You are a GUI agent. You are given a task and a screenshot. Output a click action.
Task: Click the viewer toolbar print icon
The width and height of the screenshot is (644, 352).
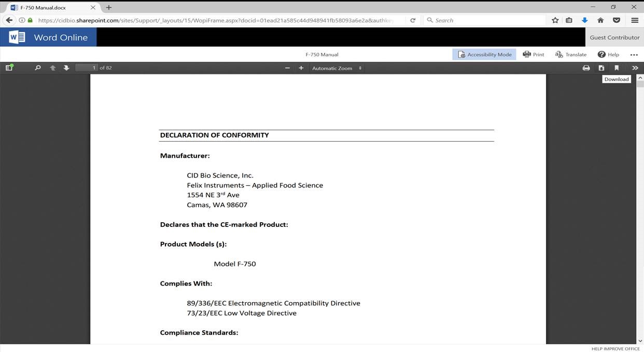[586, 68]
